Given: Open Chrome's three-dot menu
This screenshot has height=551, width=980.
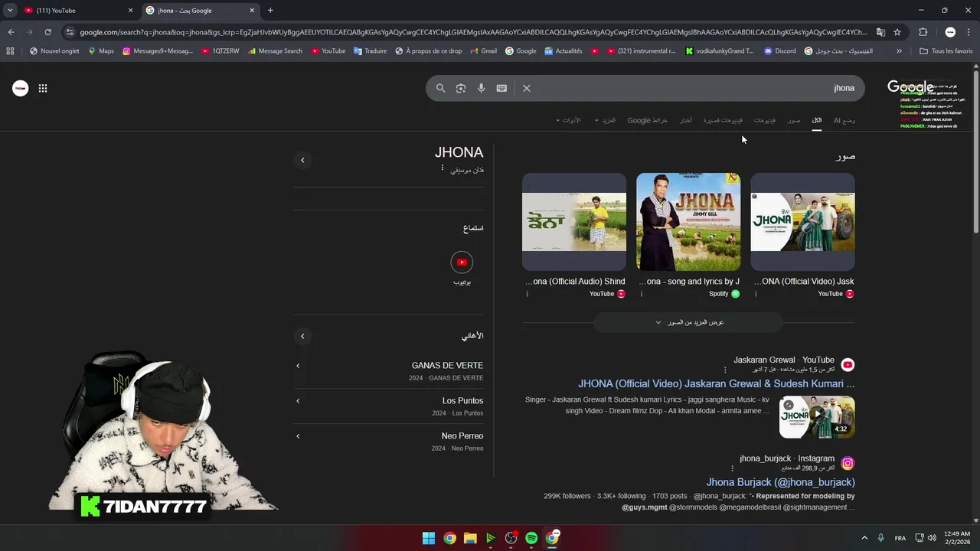Looking at the screenshot, I should 969,32.
